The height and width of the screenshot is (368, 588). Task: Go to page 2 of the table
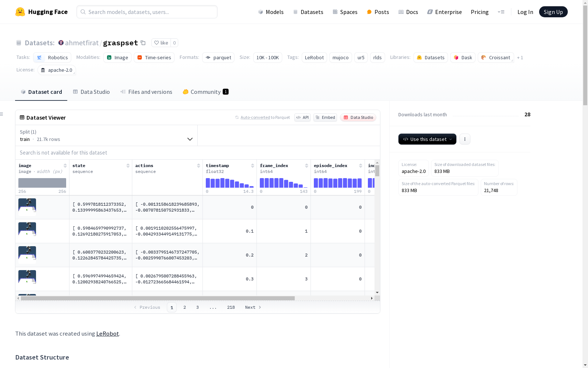coord(184,307)
